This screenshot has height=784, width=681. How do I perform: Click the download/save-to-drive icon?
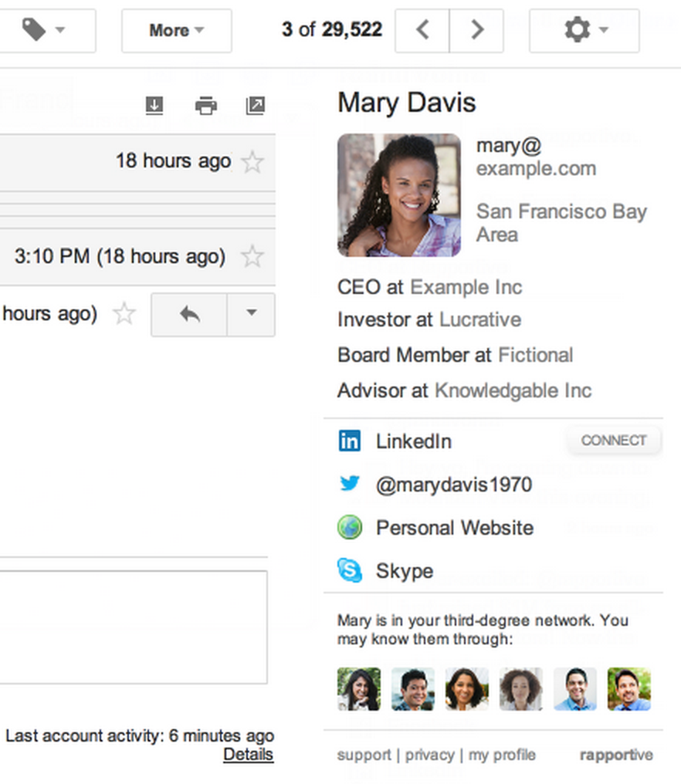point(154,106)
